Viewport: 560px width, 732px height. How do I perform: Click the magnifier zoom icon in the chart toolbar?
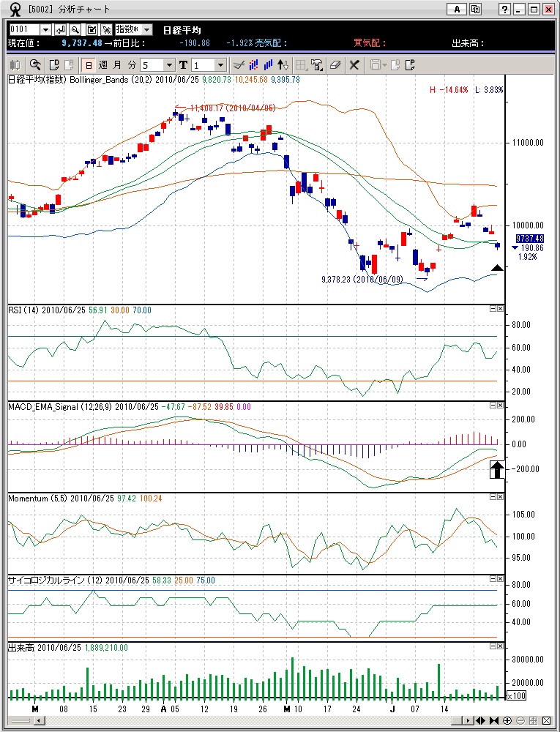(x=34, y=64)
